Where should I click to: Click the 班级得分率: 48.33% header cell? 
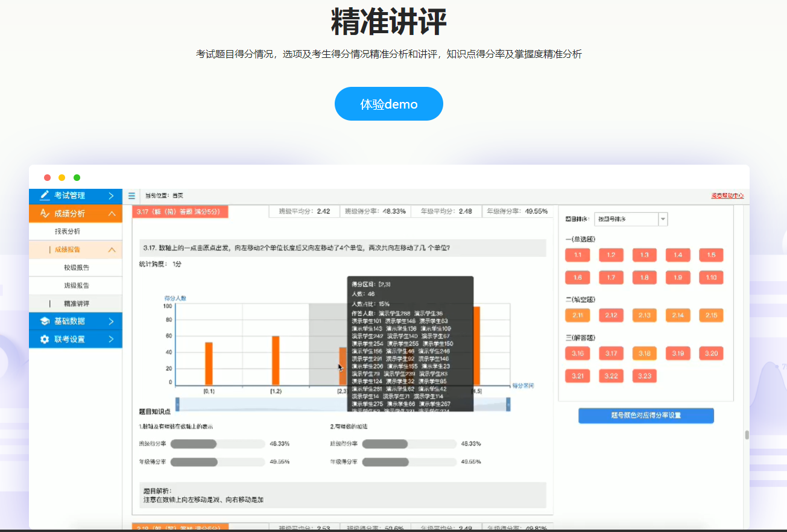[x=375, y=212]
